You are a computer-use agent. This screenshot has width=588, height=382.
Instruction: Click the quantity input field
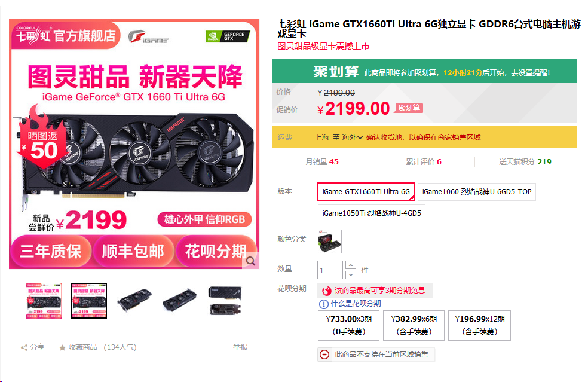tap(330, 270)
